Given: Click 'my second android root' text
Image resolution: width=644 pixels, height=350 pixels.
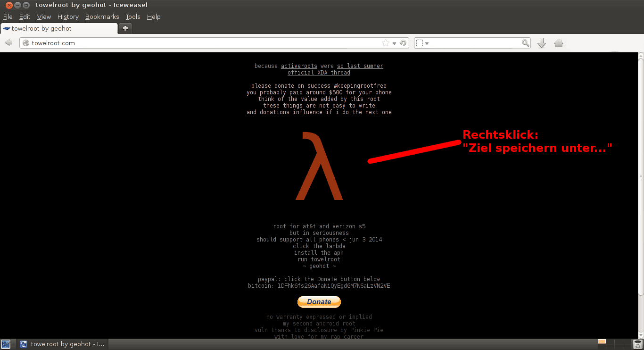Looking at the screenshot, I should [319, 324].
